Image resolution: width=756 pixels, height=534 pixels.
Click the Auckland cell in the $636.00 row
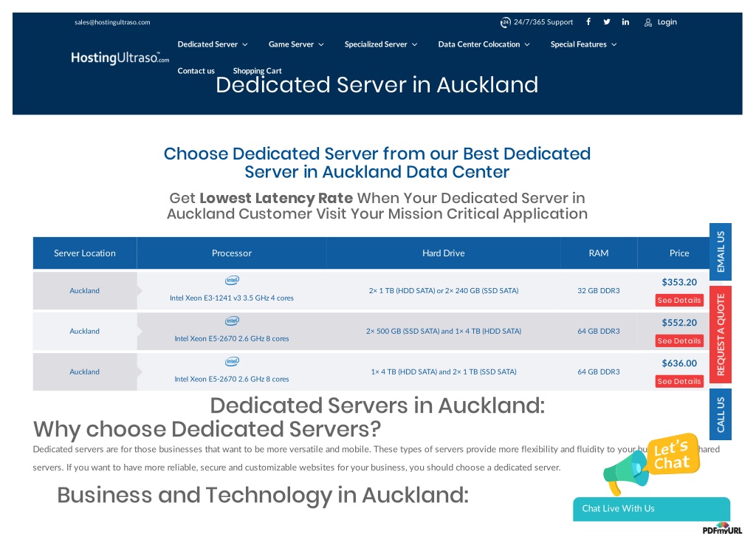coord(85,372)
